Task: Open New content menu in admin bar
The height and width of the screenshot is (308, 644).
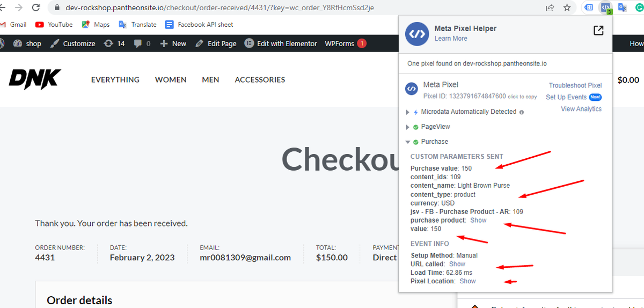Action: [x=173, y=43]
